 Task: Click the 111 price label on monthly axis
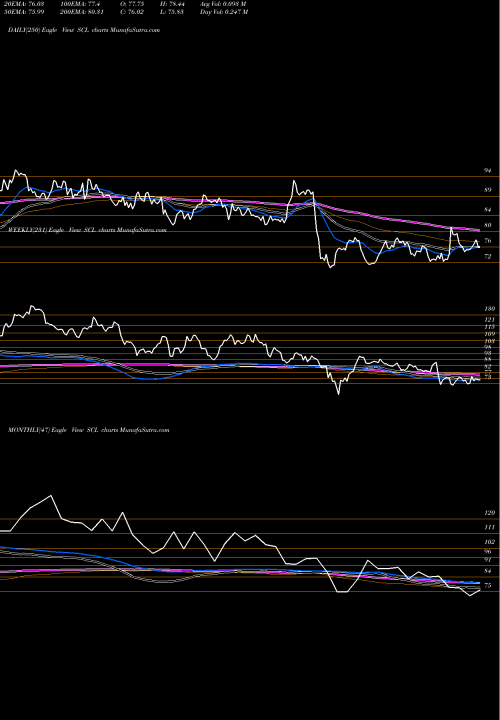tap(489, 528)
